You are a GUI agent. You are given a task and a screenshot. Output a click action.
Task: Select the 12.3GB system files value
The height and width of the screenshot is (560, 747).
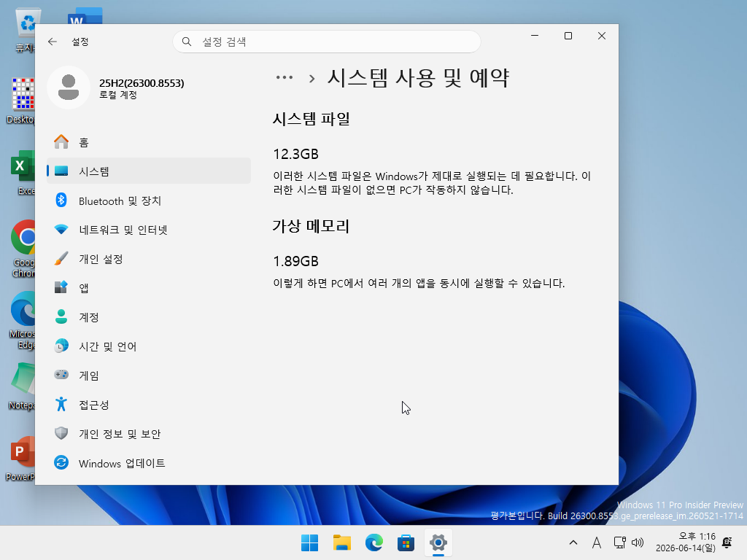[295, 154]
